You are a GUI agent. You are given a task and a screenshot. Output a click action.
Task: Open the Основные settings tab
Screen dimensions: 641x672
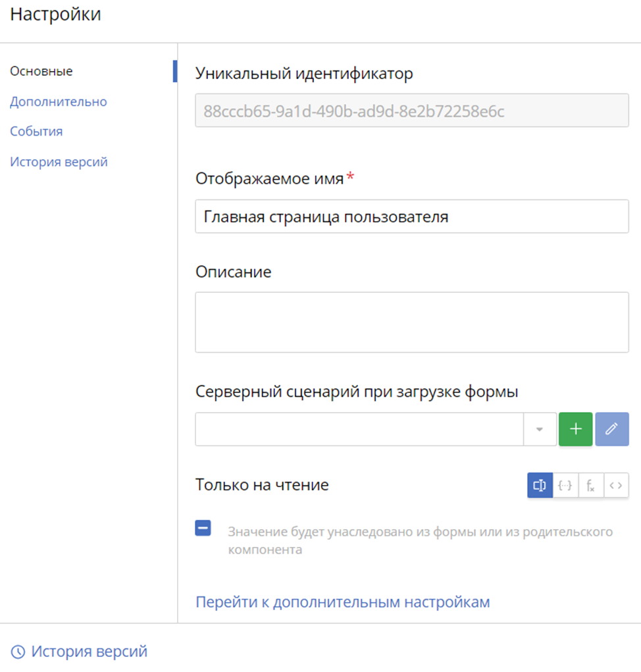(x=41, y=71)
